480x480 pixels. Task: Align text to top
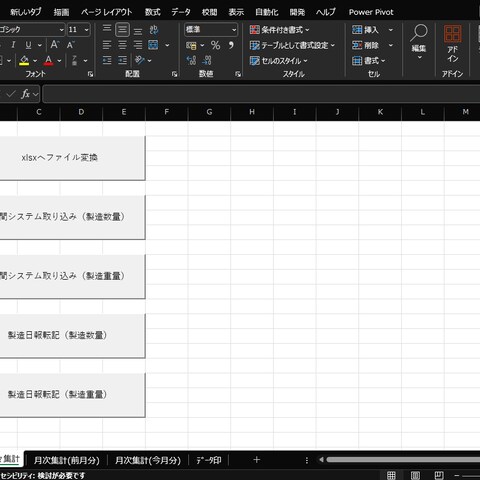(x=107, y=29)
